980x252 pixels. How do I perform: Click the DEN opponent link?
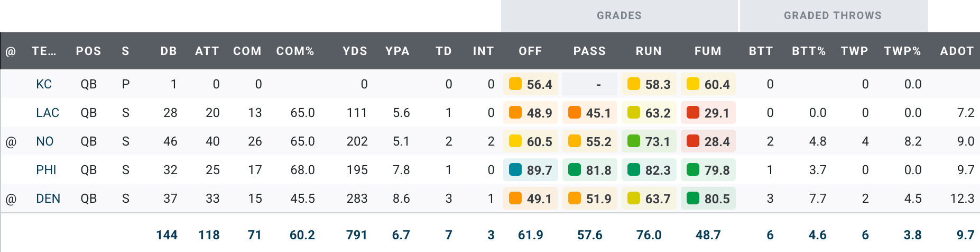(48, 199)
